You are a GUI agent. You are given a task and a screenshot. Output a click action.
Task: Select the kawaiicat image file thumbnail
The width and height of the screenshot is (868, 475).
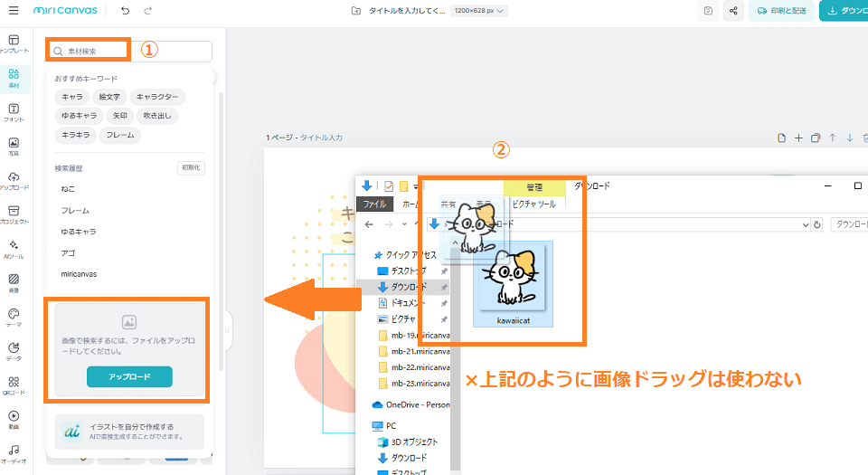tap(513, 283)
